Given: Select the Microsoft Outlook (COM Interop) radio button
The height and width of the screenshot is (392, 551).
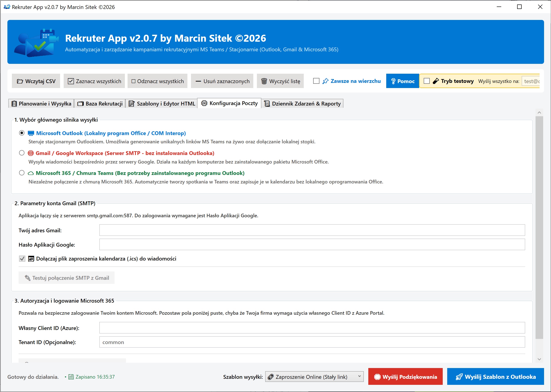Looking at the screenshot, I should click(22, 133).
